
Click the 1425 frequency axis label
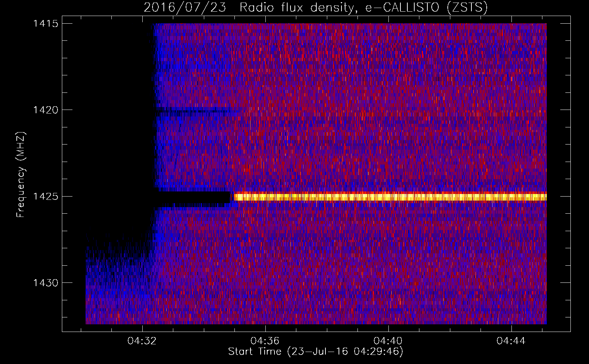(46, 197)
